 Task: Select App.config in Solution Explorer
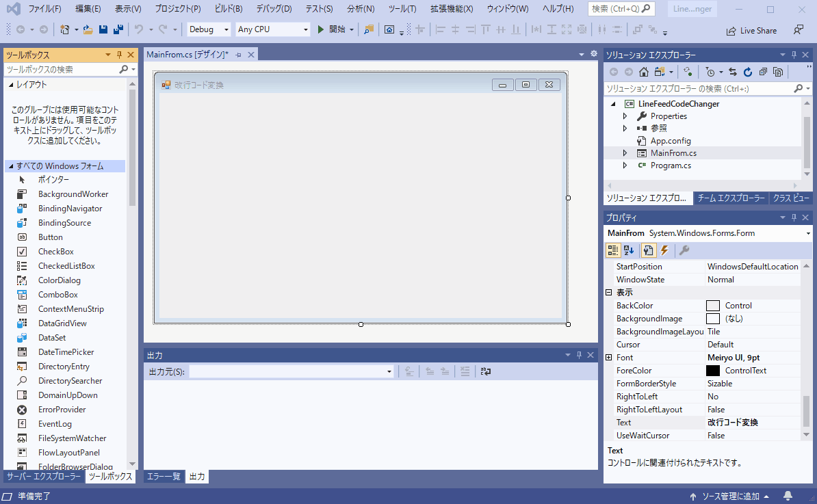(670, 141)
